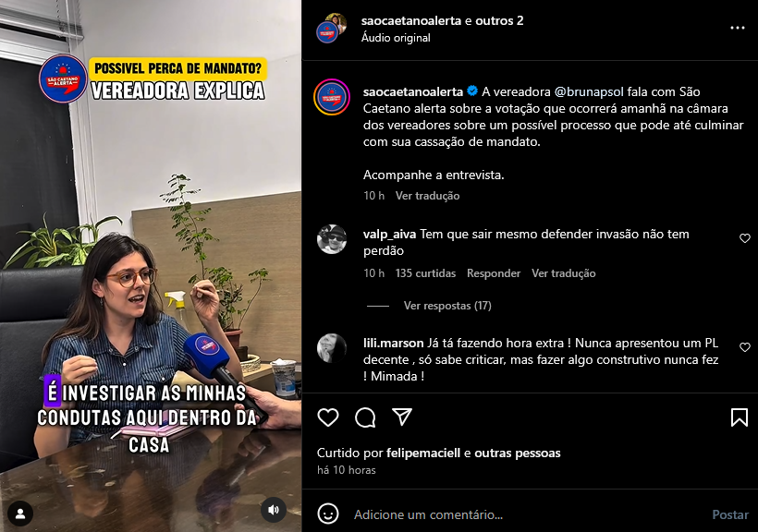Screen dimensions: 758x532
Task: Show tagged people icon on video
Action: pyautogui.click(x=20, y=514)
